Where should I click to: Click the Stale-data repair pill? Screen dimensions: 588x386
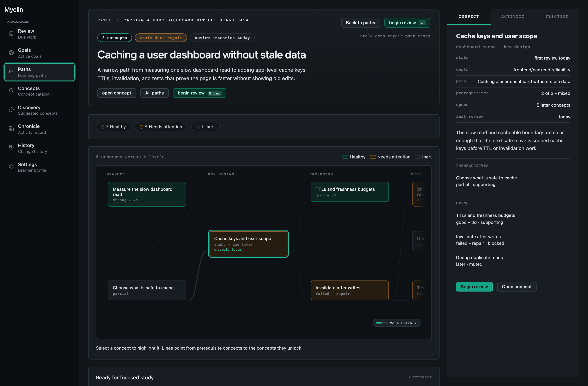(161, 37)
